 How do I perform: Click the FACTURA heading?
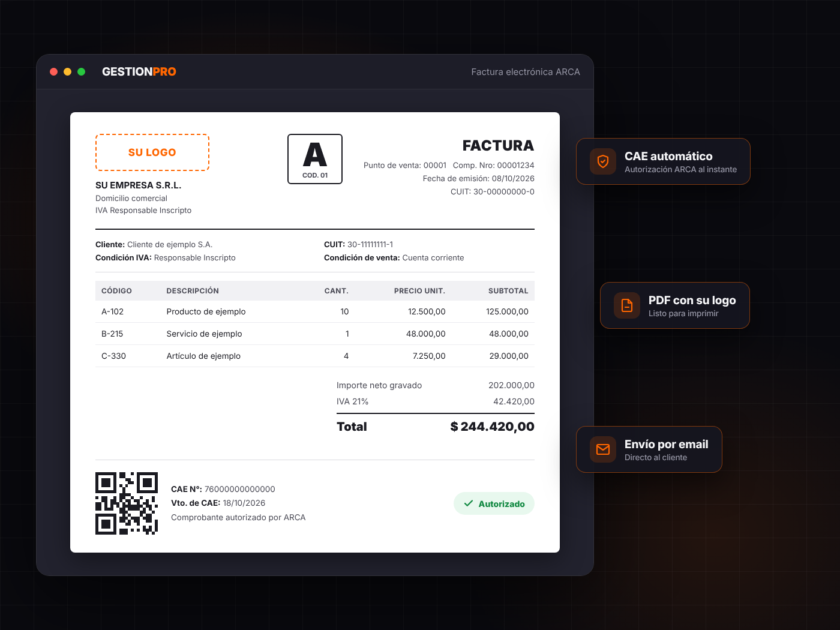coord(498,146)
